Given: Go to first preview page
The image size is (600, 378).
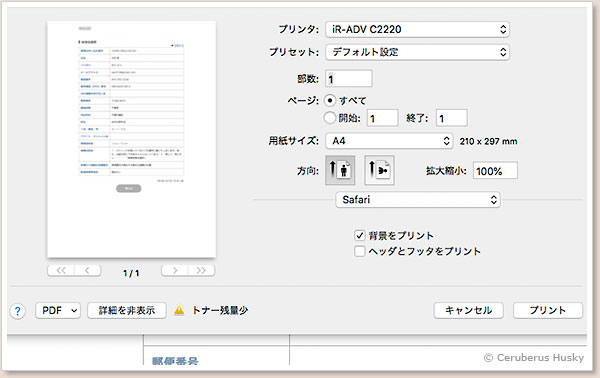Looking at the screenshot, I should 61,270.
